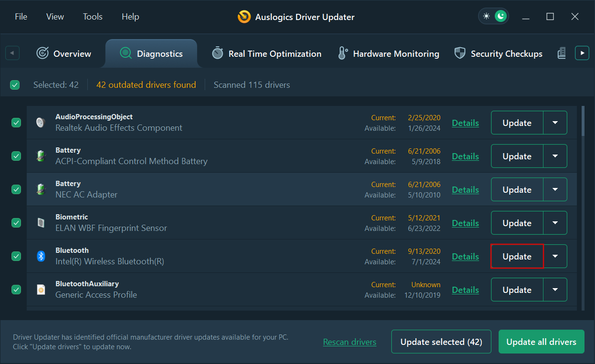Open Details for Generic Access Profile

tap(465, 290)
